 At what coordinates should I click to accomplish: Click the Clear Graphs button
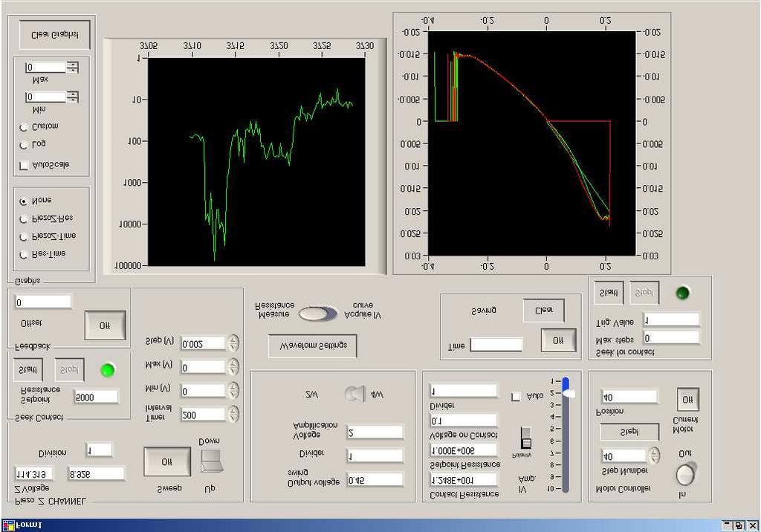pyautogui.click(x=54, y=35)
